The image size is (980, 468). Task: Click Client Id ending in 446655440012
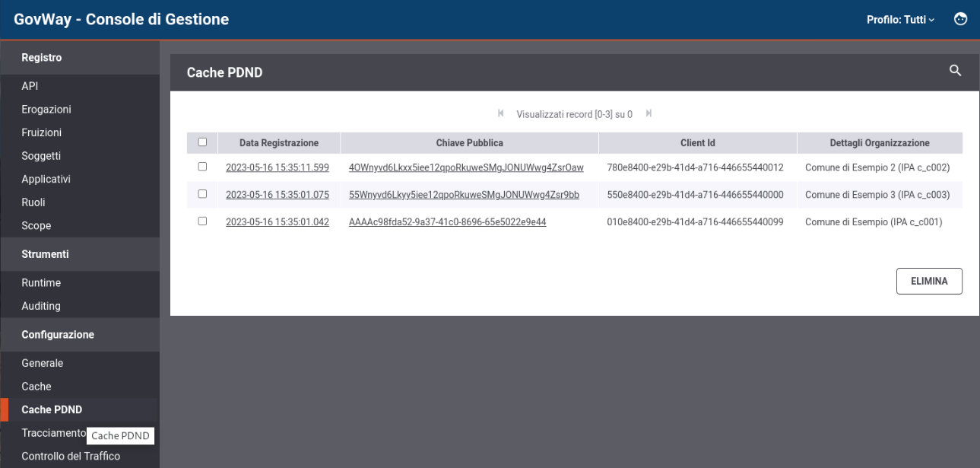coord(695,167)
